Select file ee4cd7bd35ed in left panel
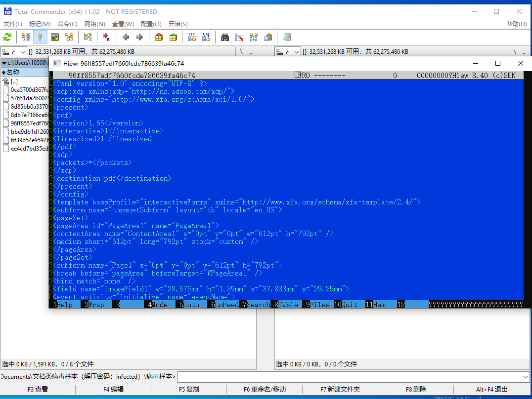The height and width of the screenshot is (399, 532). [x=26, y=149]
